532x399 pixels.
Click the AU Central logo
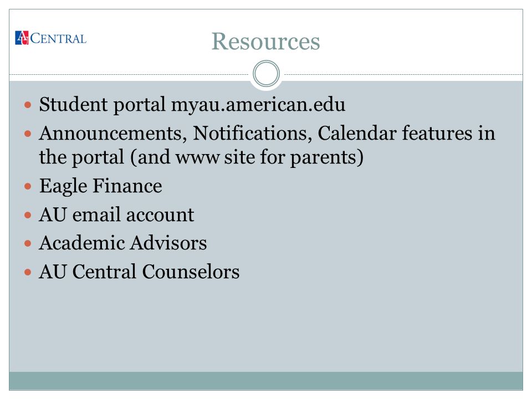[x=50, y=38]
